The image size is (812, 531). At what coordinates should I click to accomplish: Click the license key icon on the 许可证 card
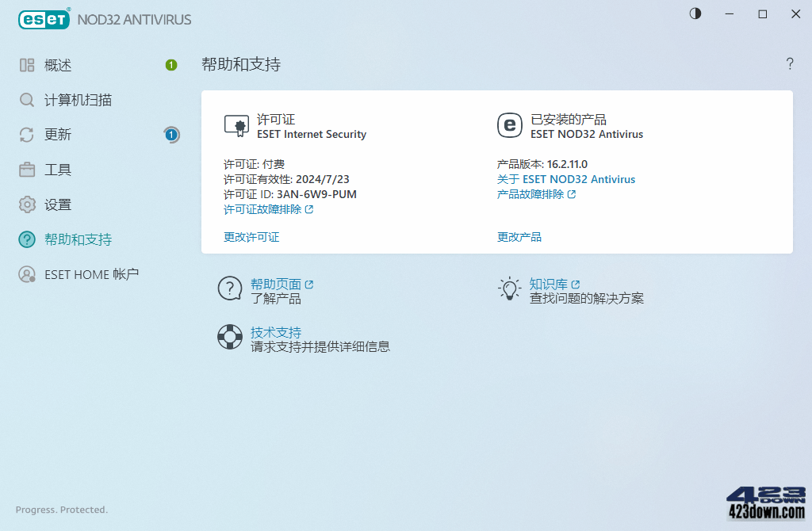[236, 125]
